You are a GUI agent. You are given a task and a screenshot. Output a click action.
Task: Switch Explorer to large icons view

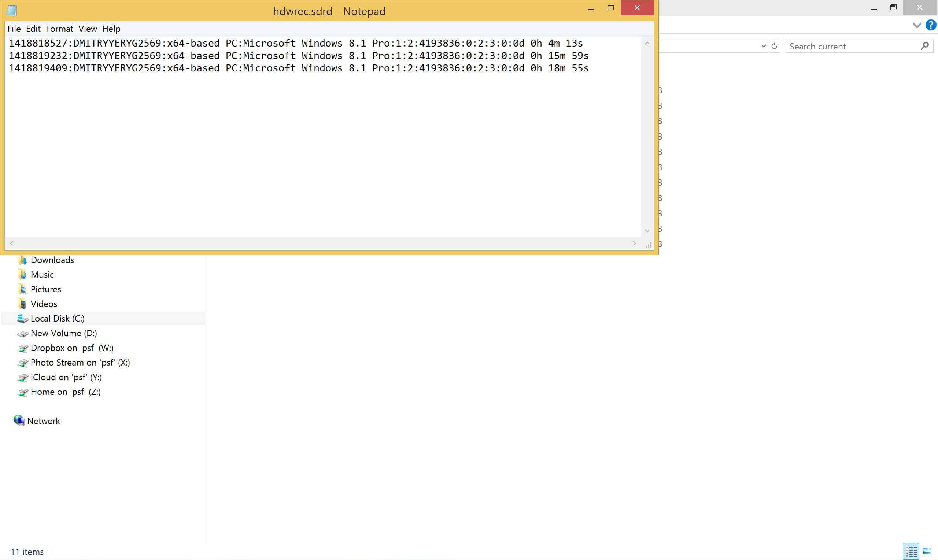(x=927, y=551)
